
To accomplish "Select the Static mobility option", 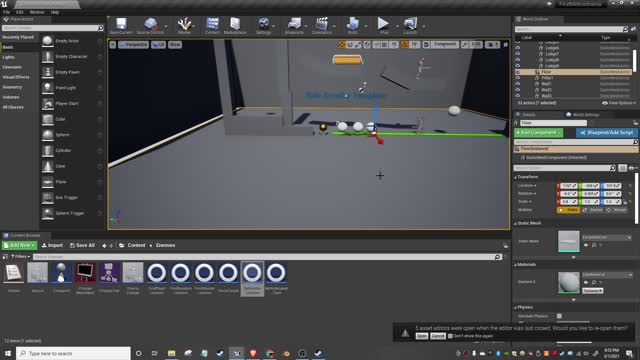I will click(568, 210).
